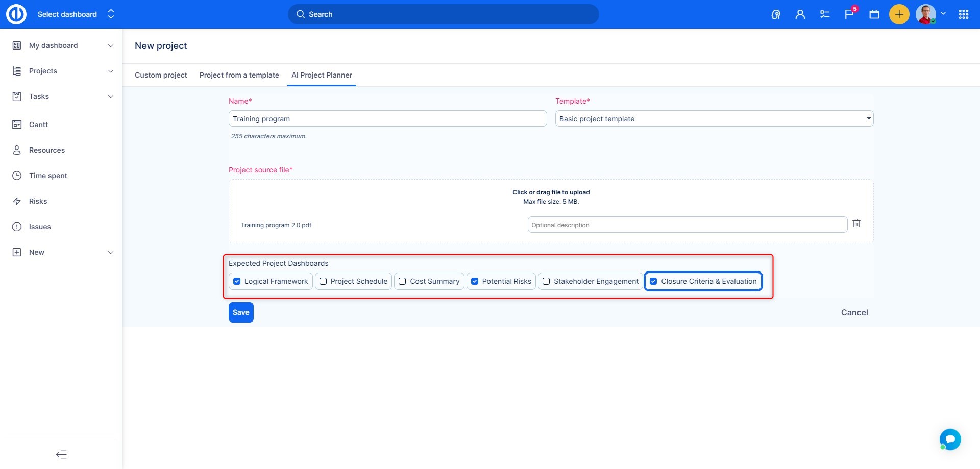This screenshot has width=980, height=469.
Task: Click the user profile icon in header
Action: [800, 14]
